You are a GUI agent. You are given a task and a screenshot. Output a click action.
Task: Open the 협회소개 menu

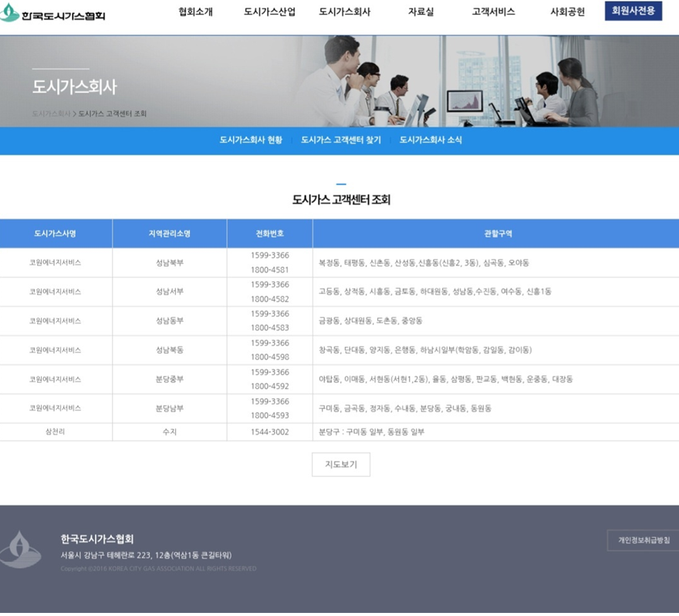(194, 12)
